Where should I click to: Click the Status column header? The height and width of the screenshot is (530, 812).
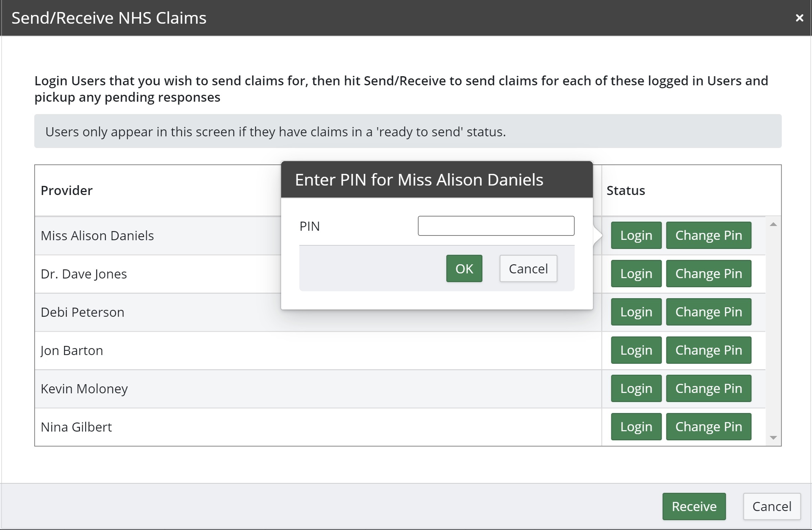pyautogui.click(x=626, y=191)
